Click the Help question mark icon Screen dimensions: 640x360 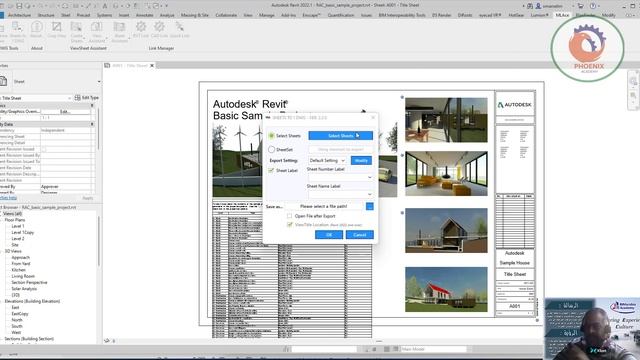tap(593, 6)
